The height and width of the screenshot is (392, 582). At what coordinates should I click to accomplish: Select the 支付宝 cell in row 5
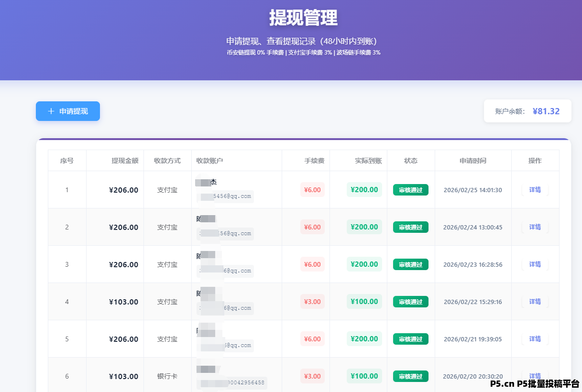coord(166,339)
